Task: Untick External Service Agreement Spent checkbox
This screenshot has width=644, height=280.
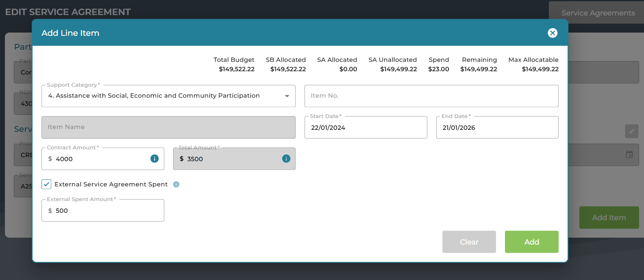Action: click(x=47, y=184)
